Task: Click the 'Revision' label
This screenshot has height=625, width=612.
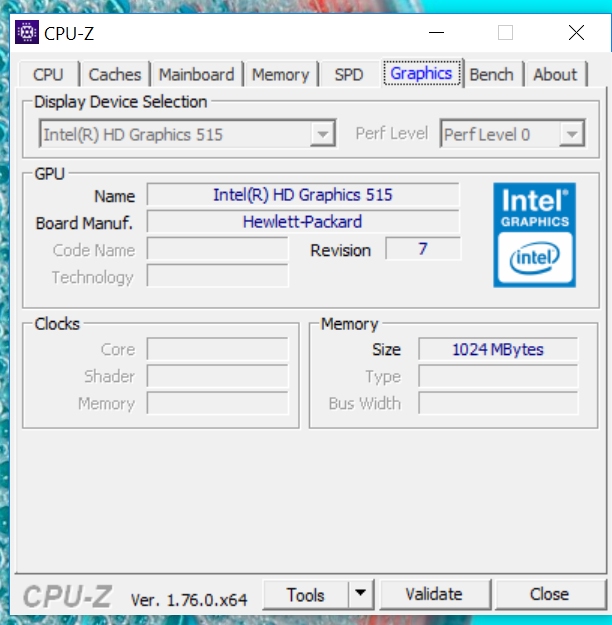Action: [340, 250]
